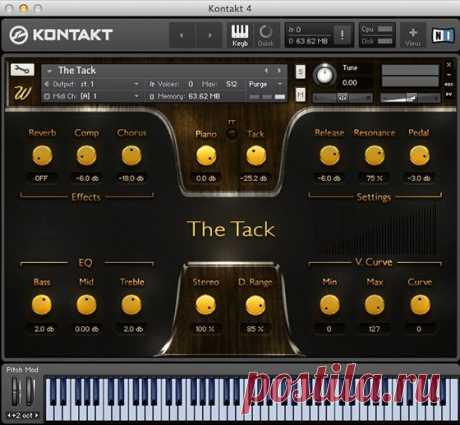
Task: Click the Pitch wheel
Action: (15, 392)
